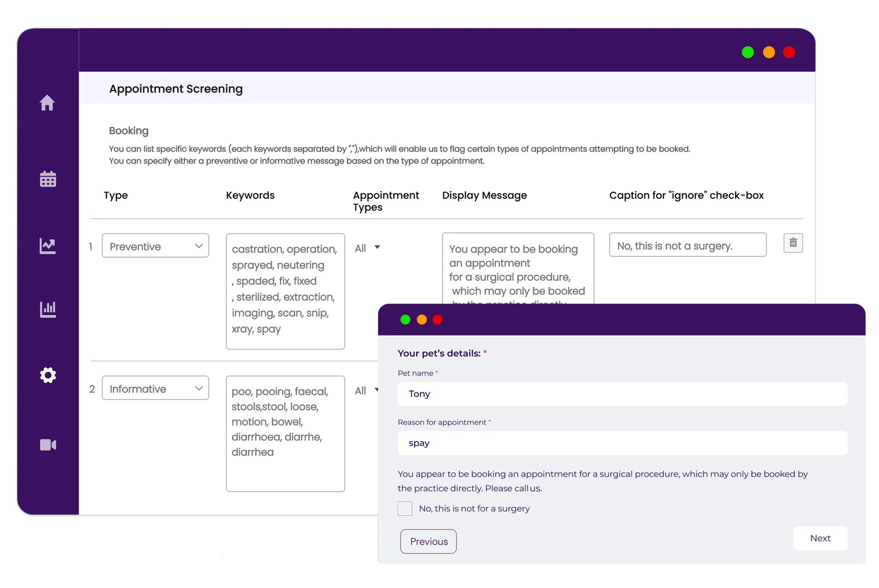Open the Calendar section in the sidebar
The height and width of the screenshot is (588, 879).
[48, 179]
